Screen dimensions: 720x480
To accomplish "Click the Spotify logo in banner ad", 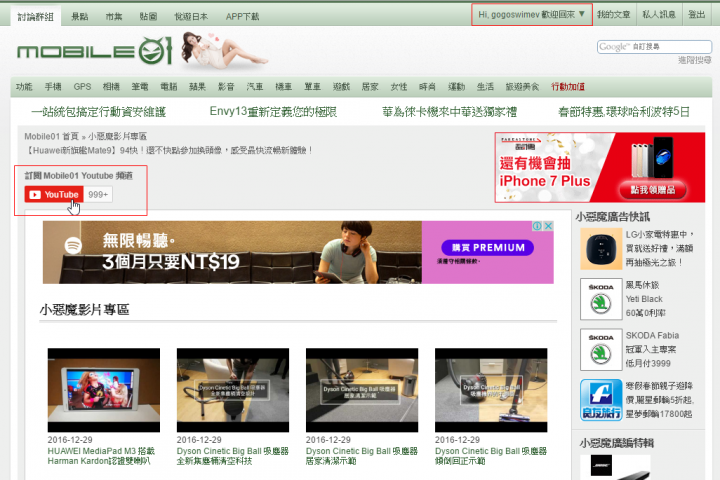I will 73,245.
